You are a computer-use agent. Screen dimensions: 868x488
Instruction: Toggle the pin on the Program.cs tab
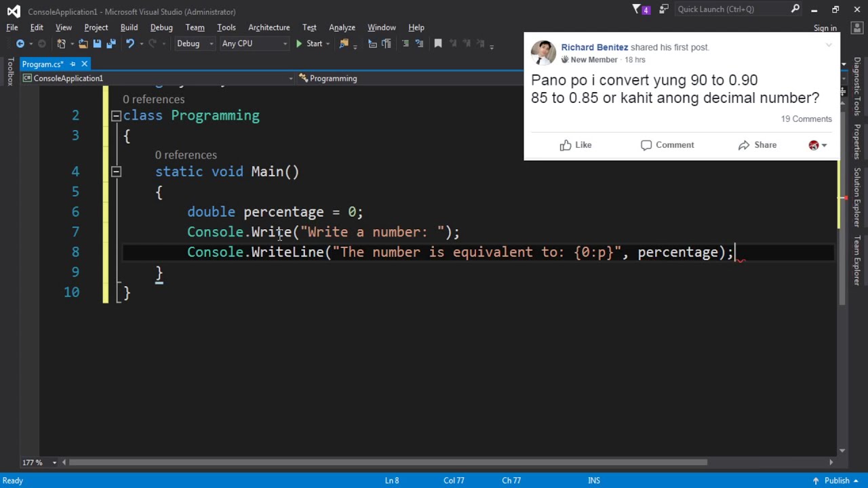[x=73, y=64]
